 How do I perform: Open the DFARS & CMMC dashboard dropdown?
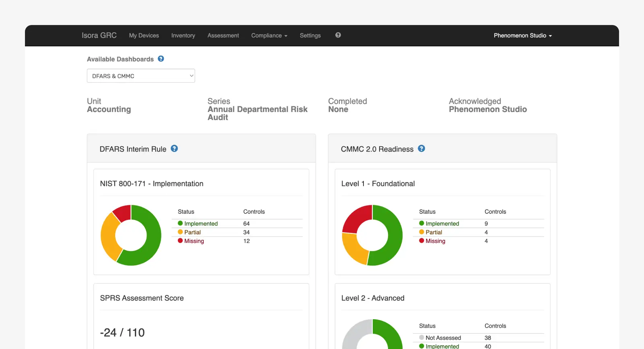(141, 76)
